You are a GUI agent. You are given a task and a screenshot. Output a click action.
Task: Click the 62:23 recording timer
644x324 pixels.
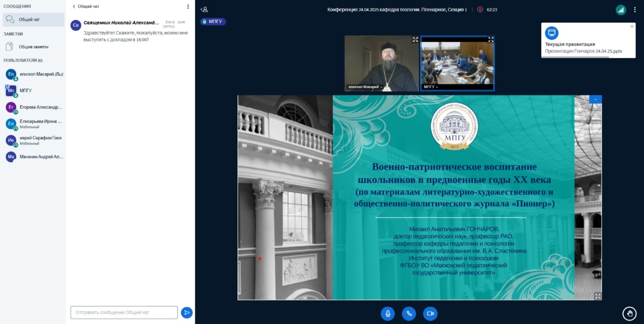pos(492,10)
